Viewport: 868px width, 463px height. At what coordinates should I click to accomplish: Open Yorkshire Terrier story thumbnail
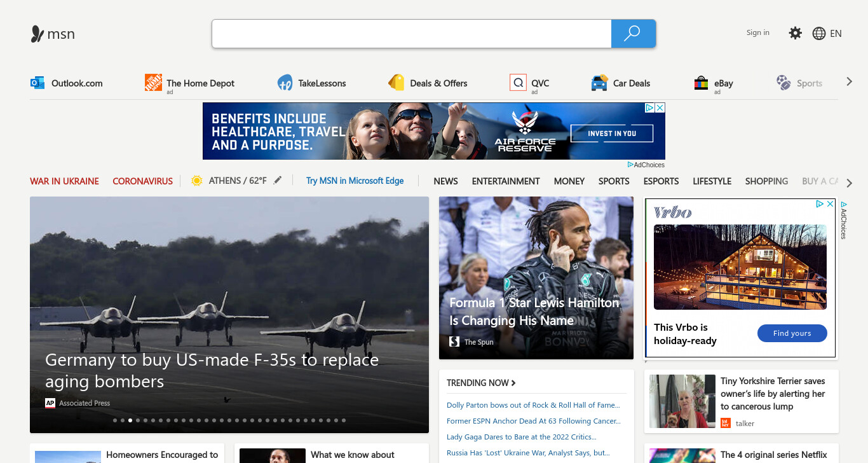682,401
